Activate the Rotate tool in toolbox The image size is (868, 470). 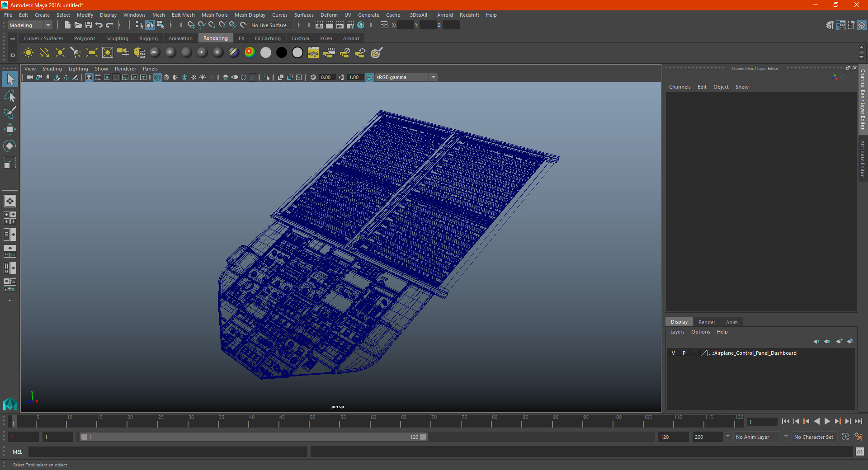(x=10, y=146)
